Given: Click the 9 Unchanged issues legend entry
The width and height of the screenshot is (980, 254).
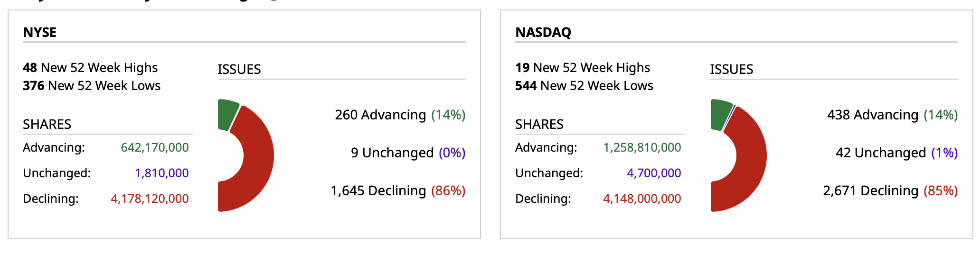Looking at the screenshot, I should 408,153.
